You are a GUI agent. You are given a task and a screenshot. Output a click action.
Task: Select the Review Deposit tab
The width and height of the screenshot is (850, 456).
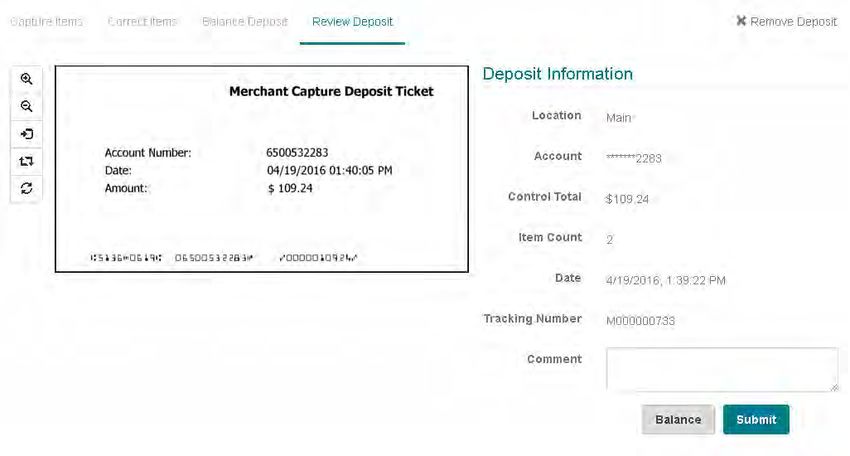click(x=352, y=22)
